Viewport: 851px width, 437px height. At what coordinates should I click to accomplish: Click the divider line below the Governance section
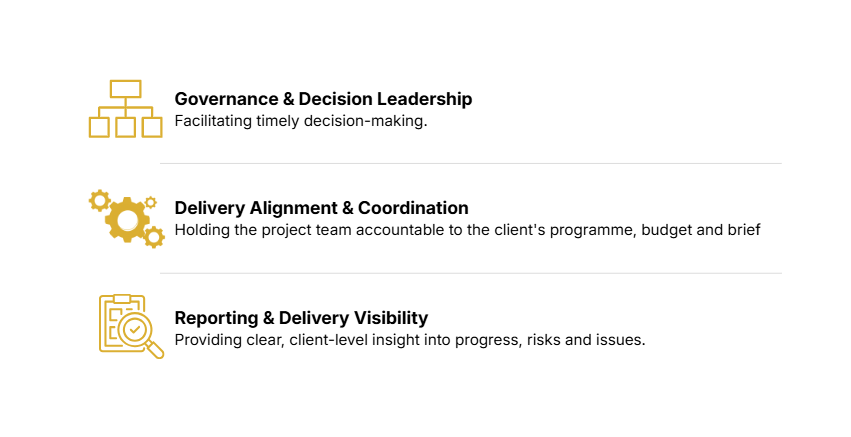[x=470, y=163]
